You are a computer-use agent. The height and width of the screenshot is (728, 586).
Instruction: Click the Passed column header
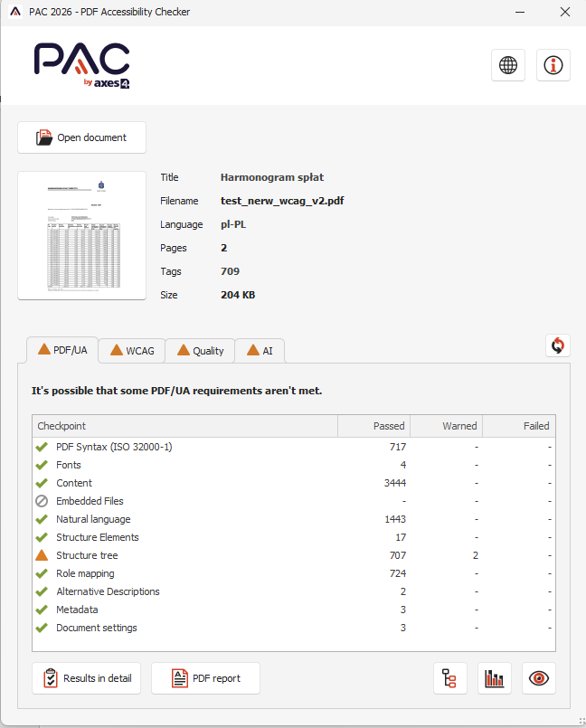(373, 426)
